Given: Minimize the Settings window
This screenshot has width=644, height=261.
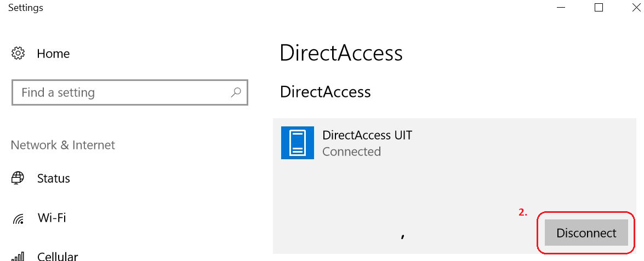Looking at the screenshot, I should click(x=561, y=8).
